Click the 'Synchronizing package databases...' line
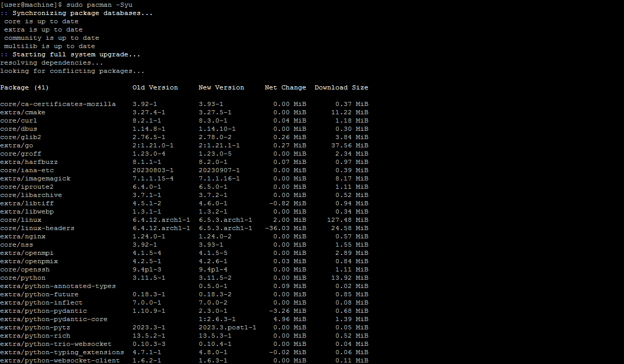The image size is (624, 364). tap(82, 13)
